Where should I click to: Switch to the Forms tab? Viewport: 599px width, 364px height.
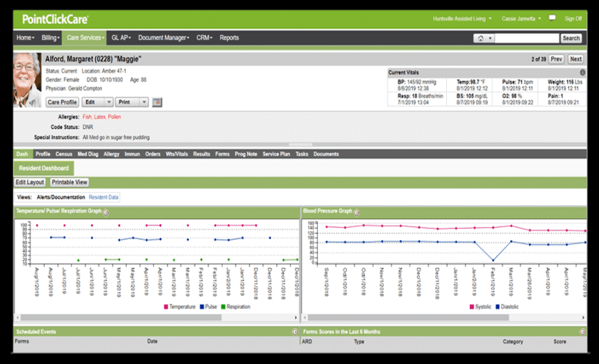tap(222, 154)
